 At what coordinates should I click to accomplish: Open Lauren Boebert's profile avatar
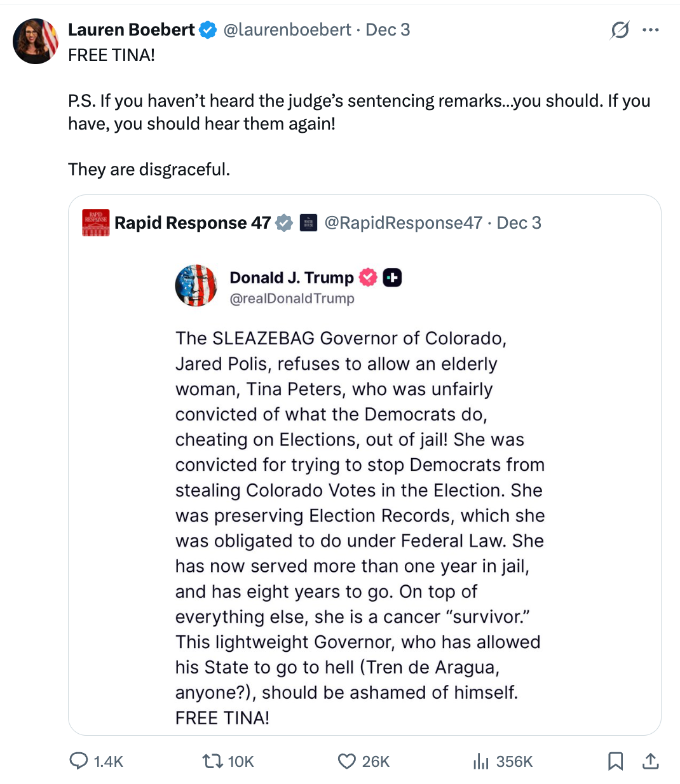tap(36, 41)
